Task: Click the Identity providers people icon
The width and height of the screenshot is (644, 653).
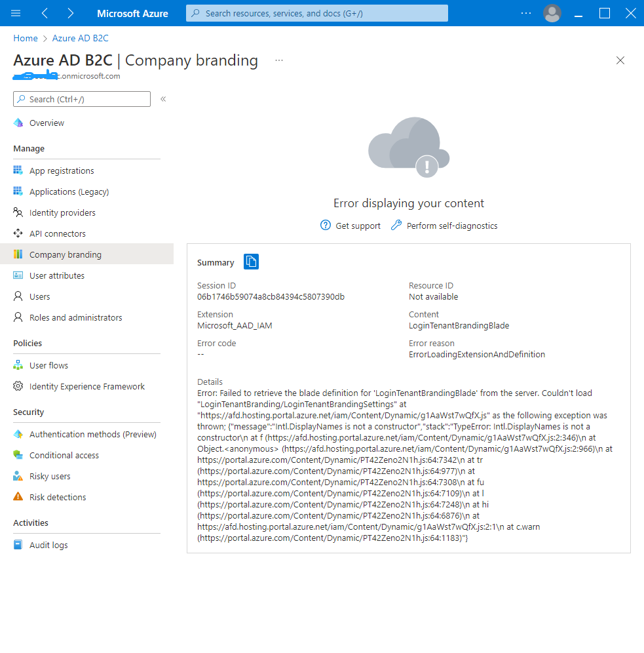Action: click(x=18, y=212)
